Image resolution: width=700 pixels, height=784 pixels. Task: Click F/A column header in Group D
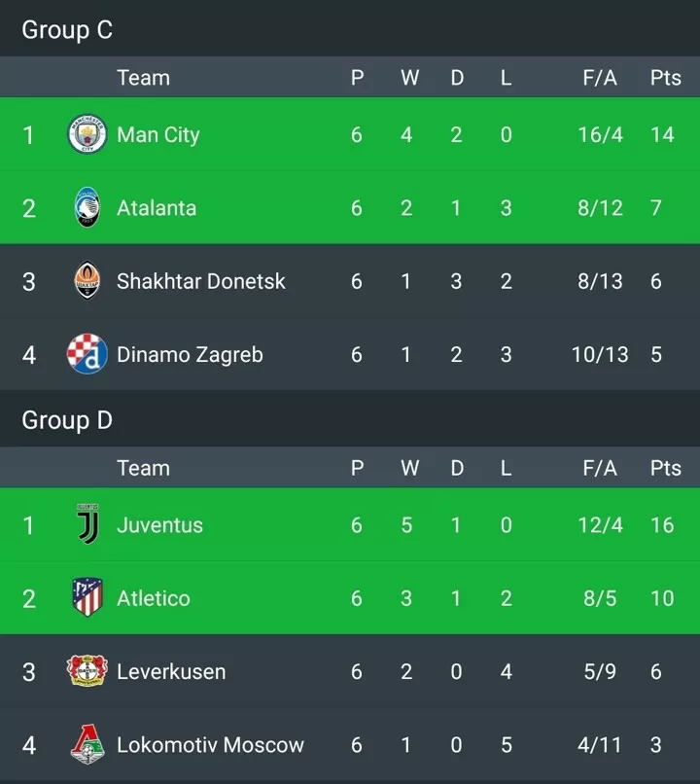pyautogui.click(x=600, y=468)
